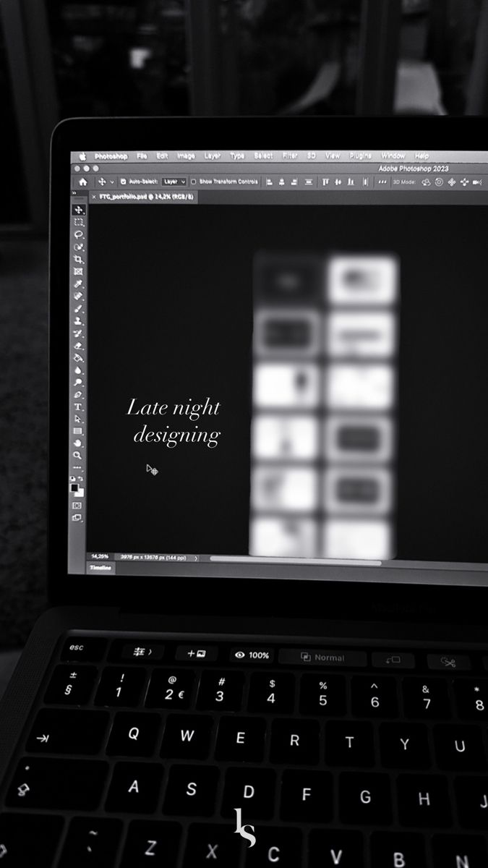Align horizontal centers in options bar

pos(282,182)
